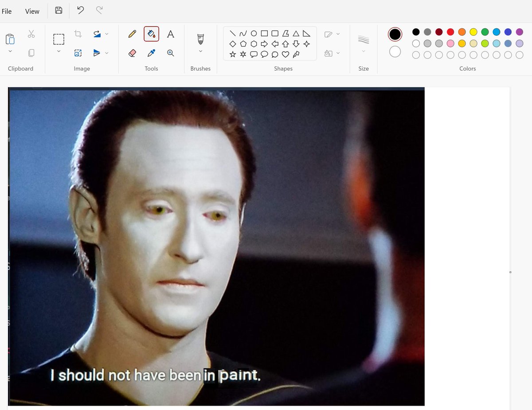Viewport: 532px width, 410px height.
Task: Cut the selection with the scissors icon
Action: coord(31,34)
